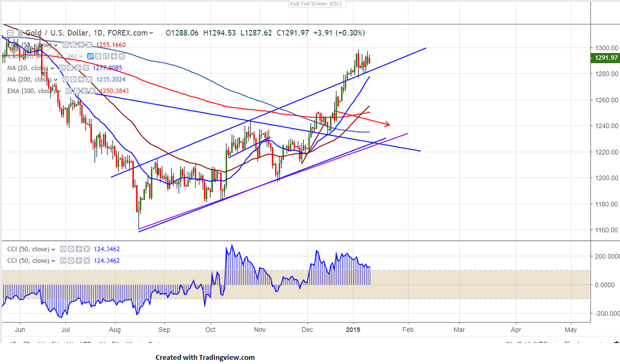620x364 pixels.
Task: Open Ichimoku indicator settings gear
Action: [x=98, y=57]
